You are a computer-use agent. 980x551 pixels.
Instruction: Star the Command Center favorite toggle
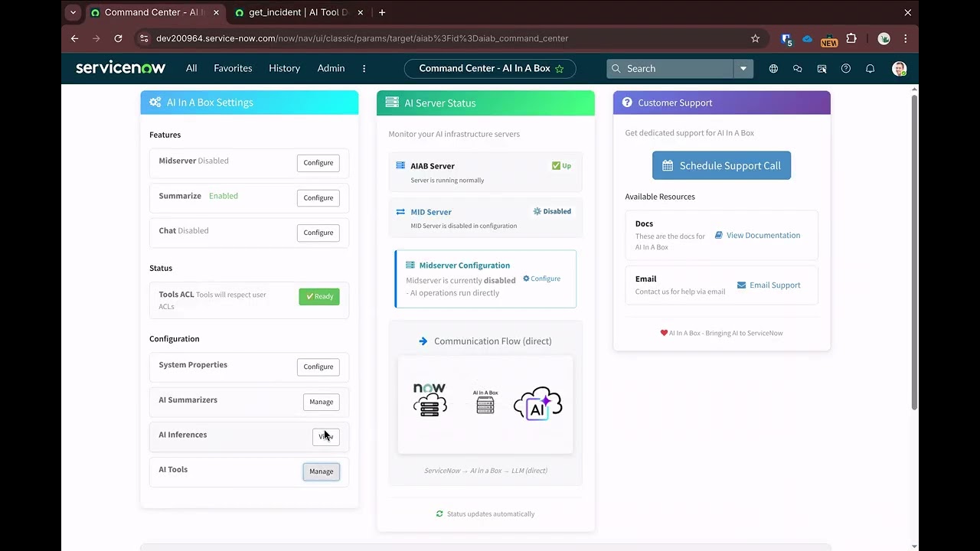click(560, 68)
